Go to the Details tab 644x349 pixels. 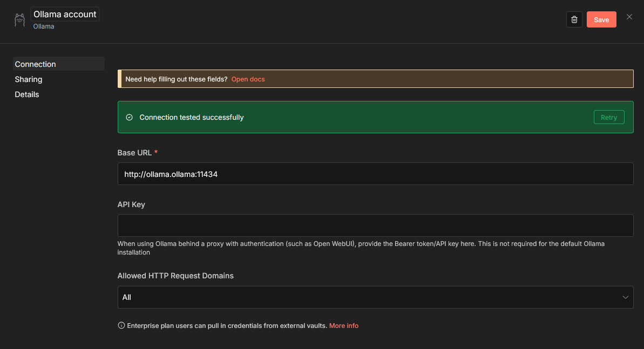click(x=27, y=94)
